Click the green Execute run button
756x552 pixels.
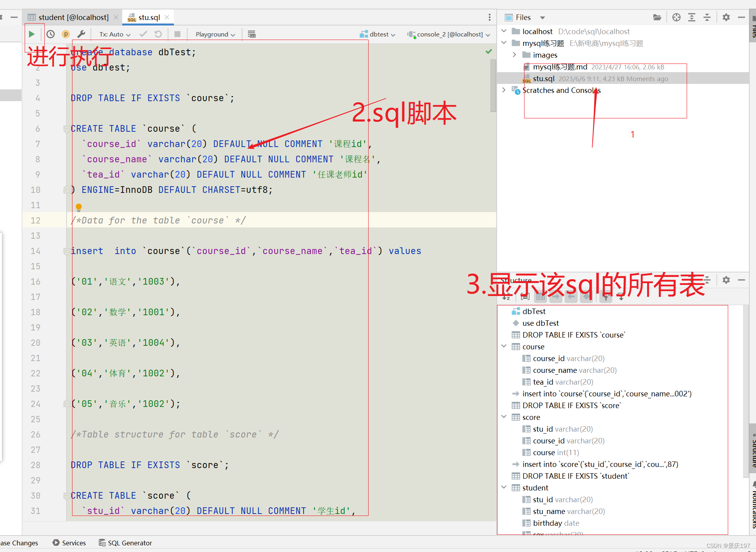pos(32,34)
